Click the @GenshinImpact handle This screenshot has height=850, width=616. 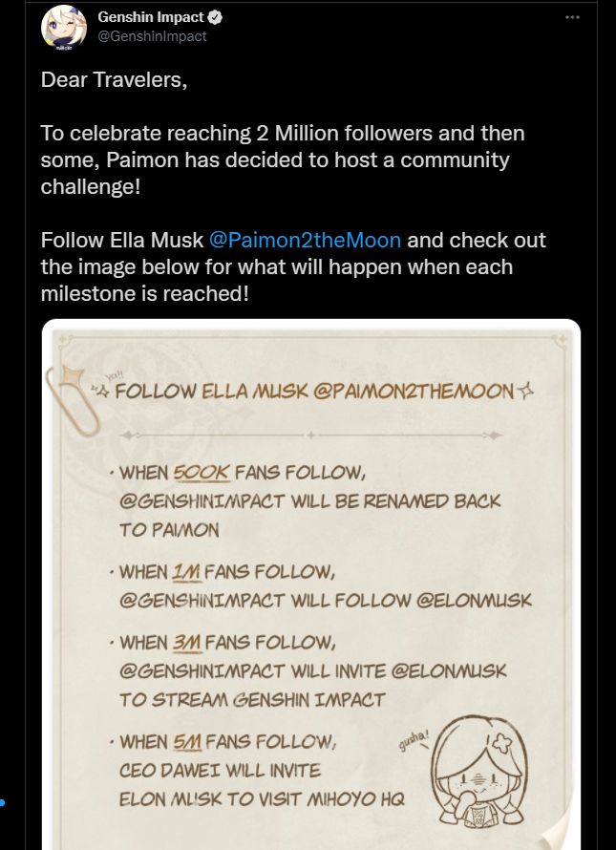click(x=152, y=36)
